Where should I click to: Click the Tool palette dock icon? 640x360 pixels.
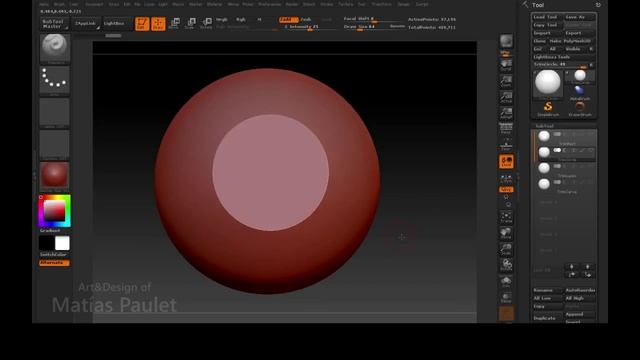[598, 5]
